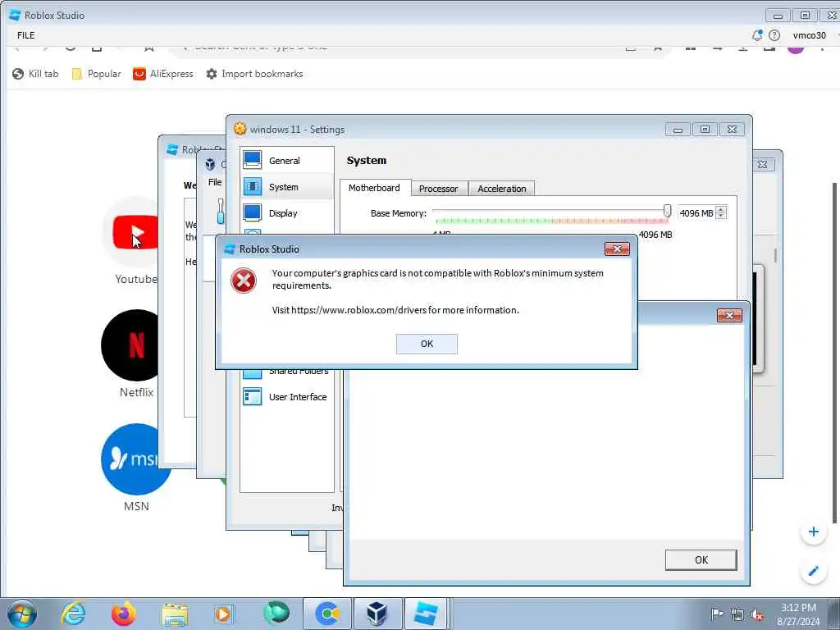840x630 pixels.
Task: Open Windows Explorer folder in taskbar
Action: click(175, 614)
